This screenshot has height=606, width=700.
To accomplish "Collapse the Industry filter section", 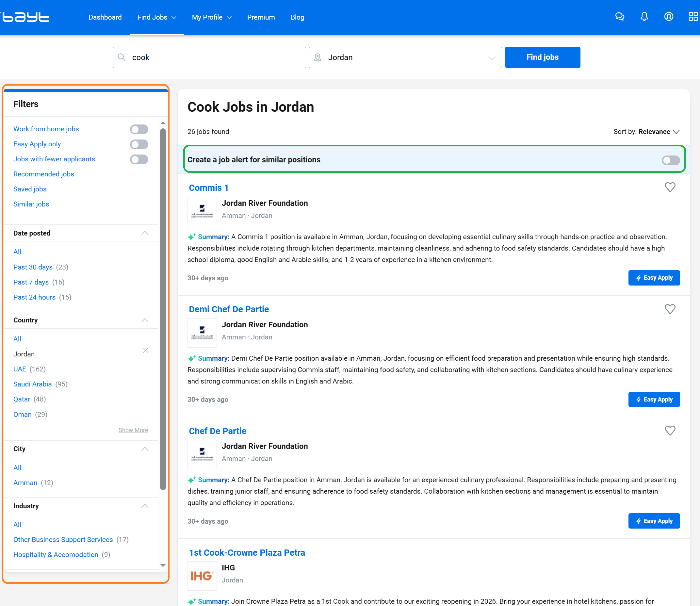I will (x=145, y=506).
